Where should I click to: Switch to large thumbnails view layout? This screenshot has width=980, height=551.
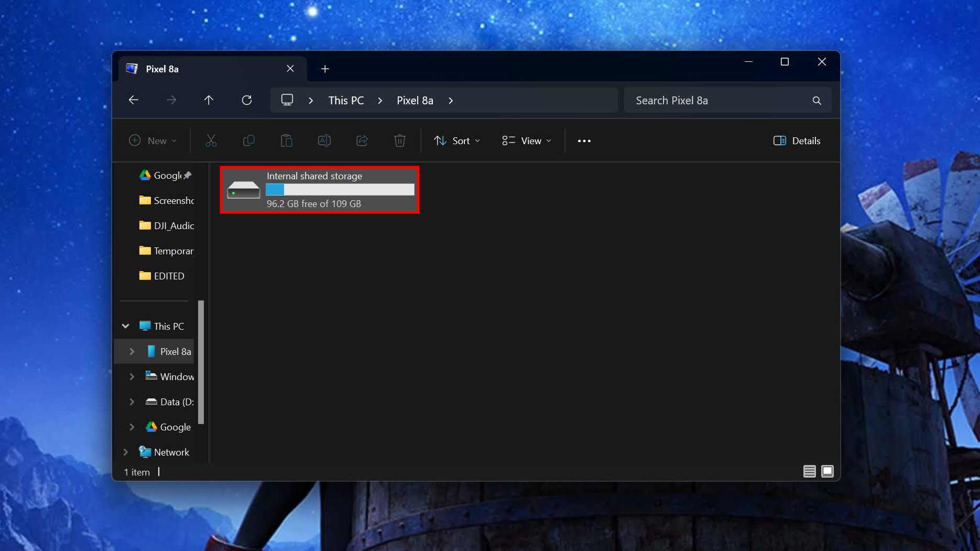tap(827, 471)
